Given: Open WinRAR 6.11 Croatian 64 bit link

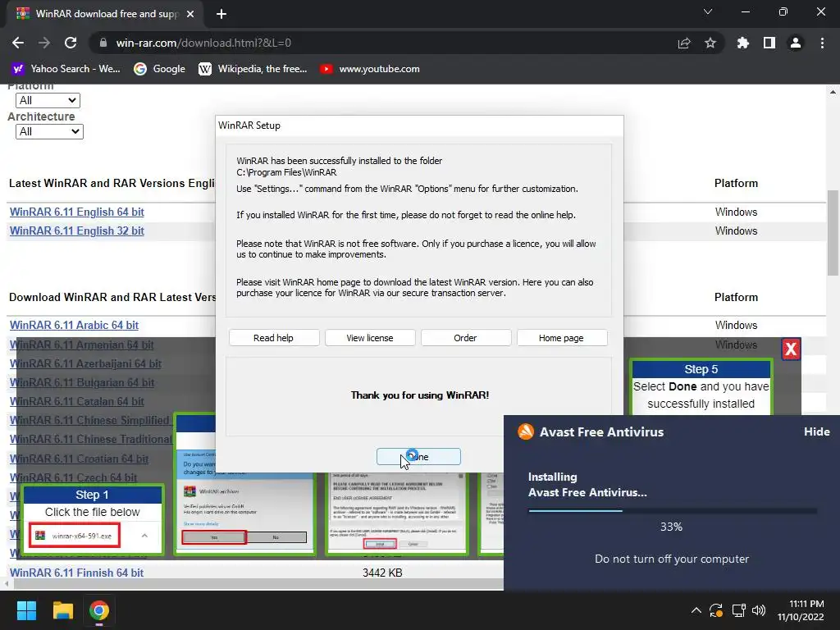Looking at the screenshot, I should tap(79, 459).
